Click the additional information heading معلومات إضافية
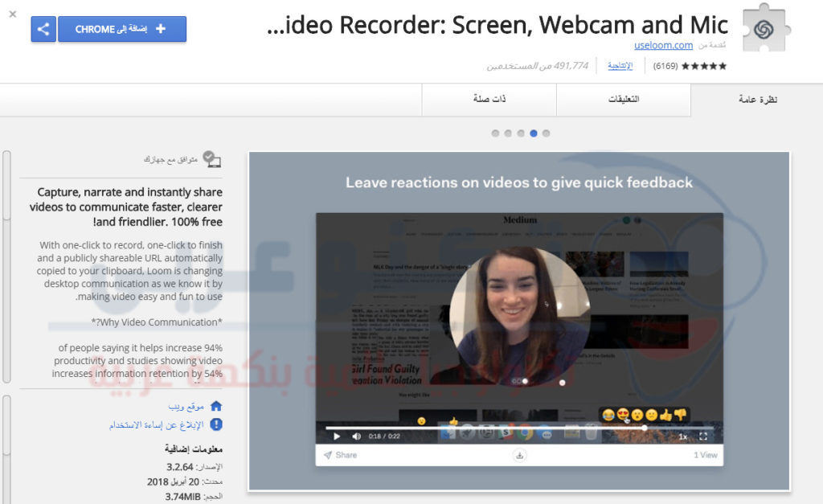The image size is (823, 504). 194,449
